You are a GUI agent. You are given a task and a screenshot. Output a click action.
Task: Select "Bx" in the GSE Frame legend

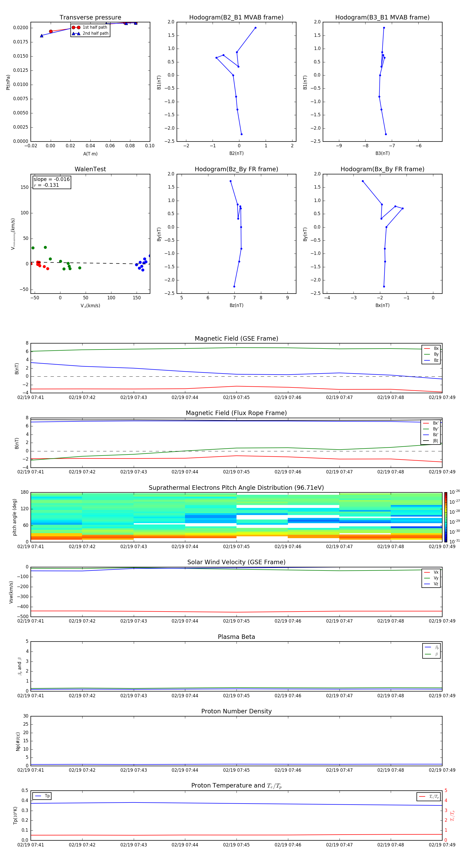pyautogui.click(x=431, y=349)
